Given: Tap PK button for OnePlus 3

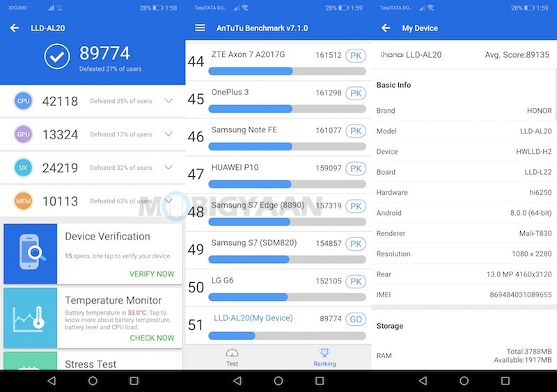Looking at the screenshot, I should (x=356, y=93).
